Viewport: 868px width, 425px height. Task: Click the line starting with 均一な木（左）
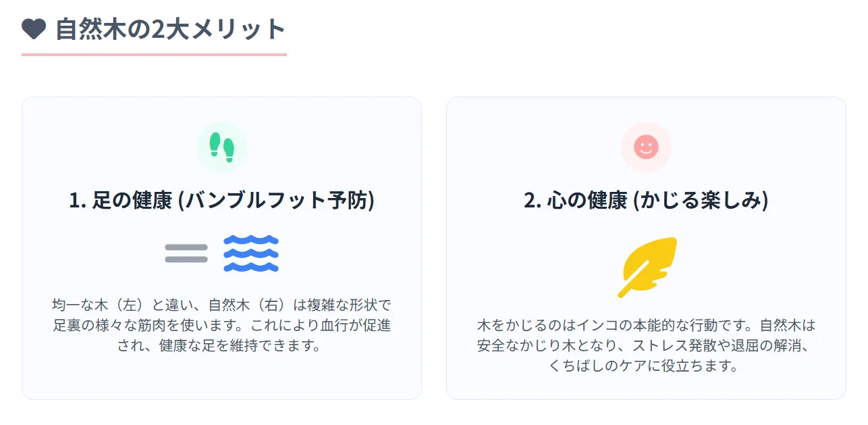(x=221, y=304)
